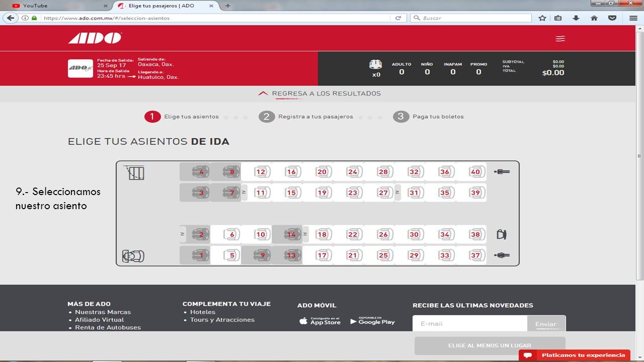The height and width of the screenshot is (362, 644).
Task: Go to browser home page icon
Action: click(x=594, y=18)
